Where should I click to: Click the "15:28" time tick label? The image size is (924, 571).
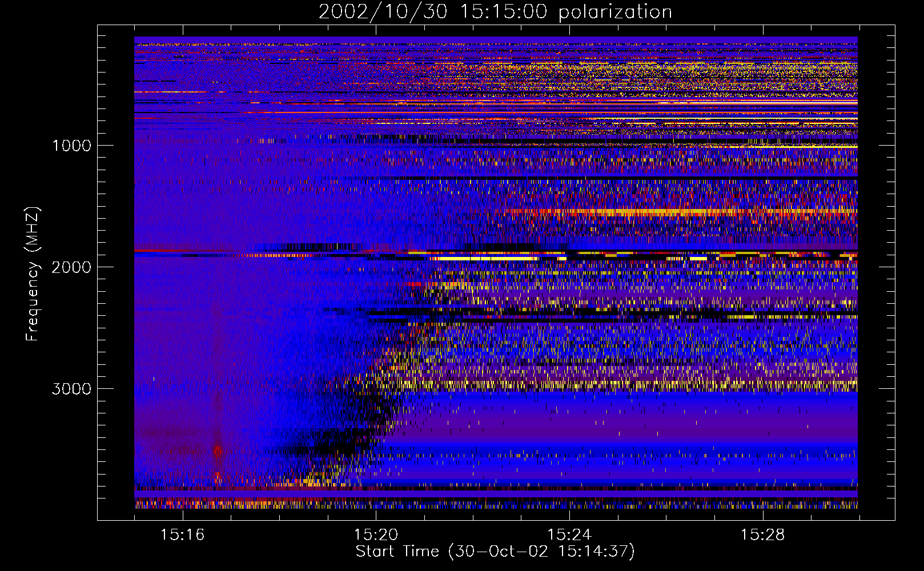point(763,534)
